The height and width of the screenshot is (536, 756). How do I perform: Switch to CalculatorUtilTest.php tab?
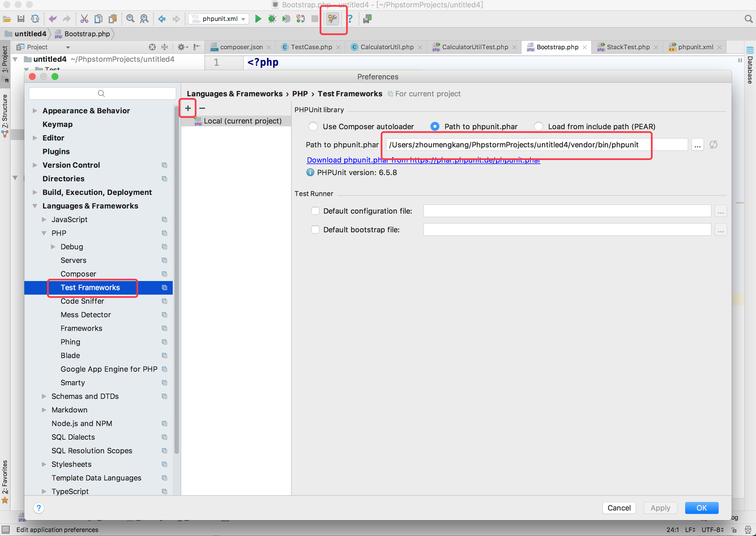click(475, 47)
